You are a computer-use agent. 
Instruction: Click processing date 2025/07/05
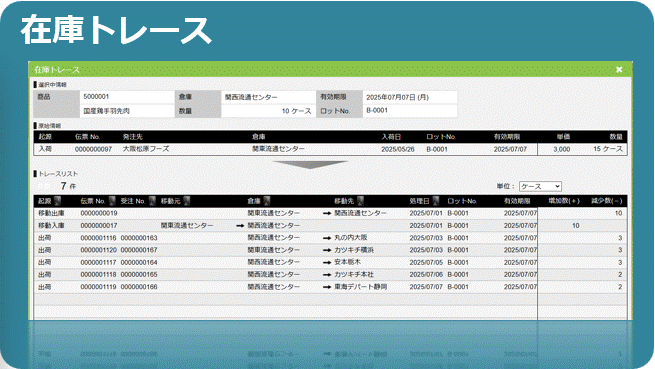426,262
